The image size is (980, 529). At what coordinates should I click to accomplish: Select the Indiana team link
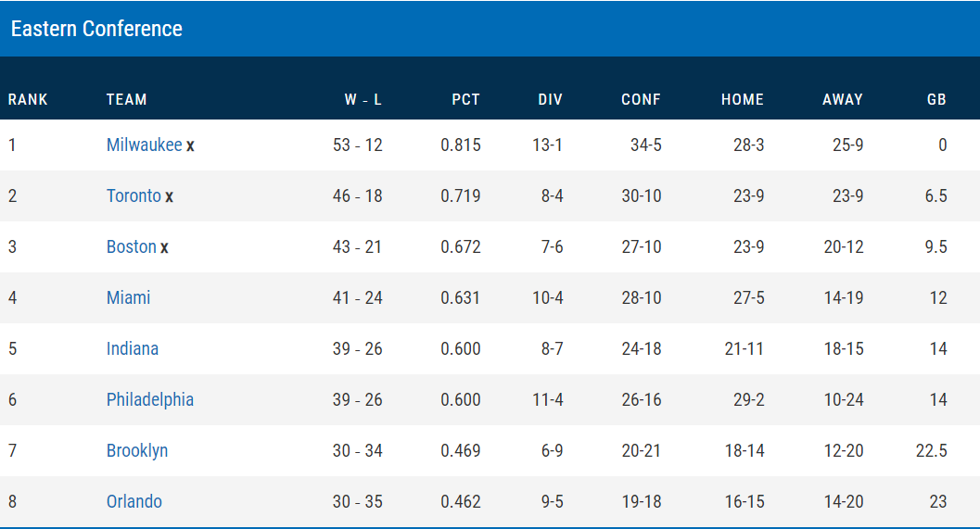click(132, 348)
